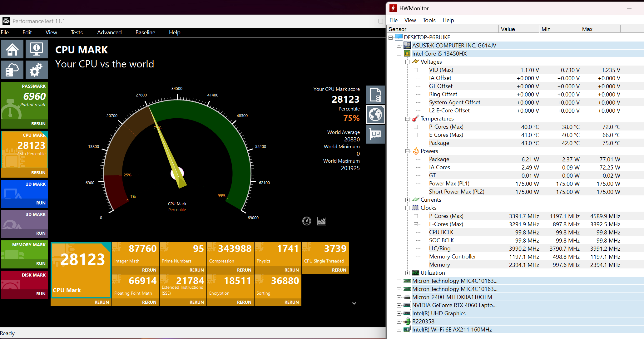644x339 pixels.
Task: Open the Baseline menu
Action: pos(145,32)
